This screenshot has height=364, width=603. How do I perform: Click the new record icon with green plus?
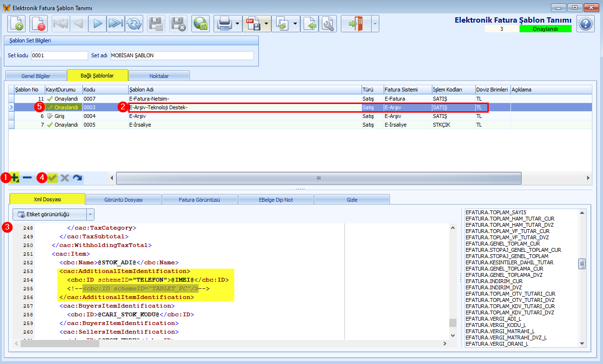[x=16, y=24]
